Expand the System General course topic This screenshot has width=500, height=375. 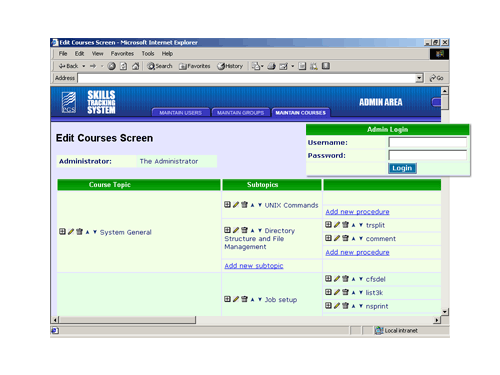[x=62, y=232]
